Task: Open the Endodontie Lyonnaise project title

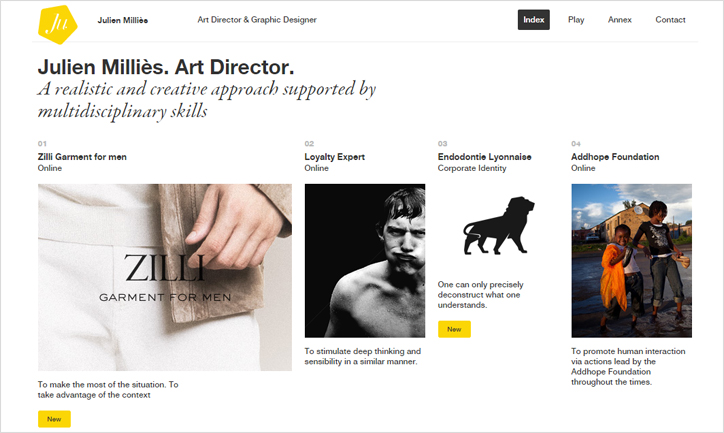Action: [484, 157]
